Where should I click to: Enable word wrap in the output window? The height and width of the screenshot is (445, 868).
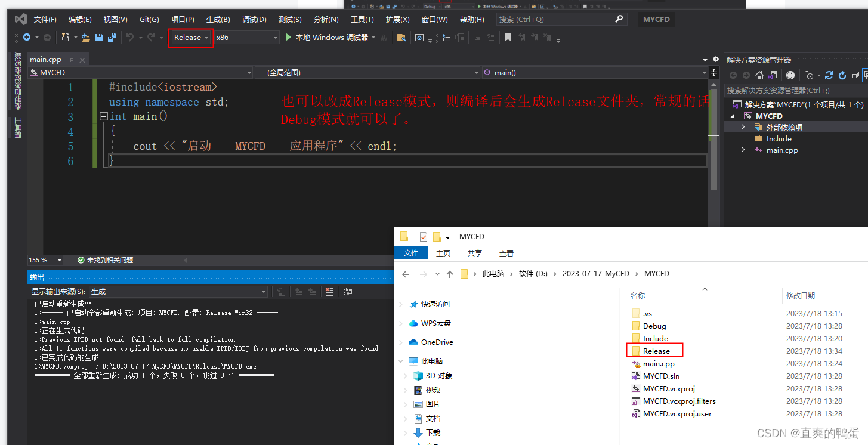coord(348,292)
